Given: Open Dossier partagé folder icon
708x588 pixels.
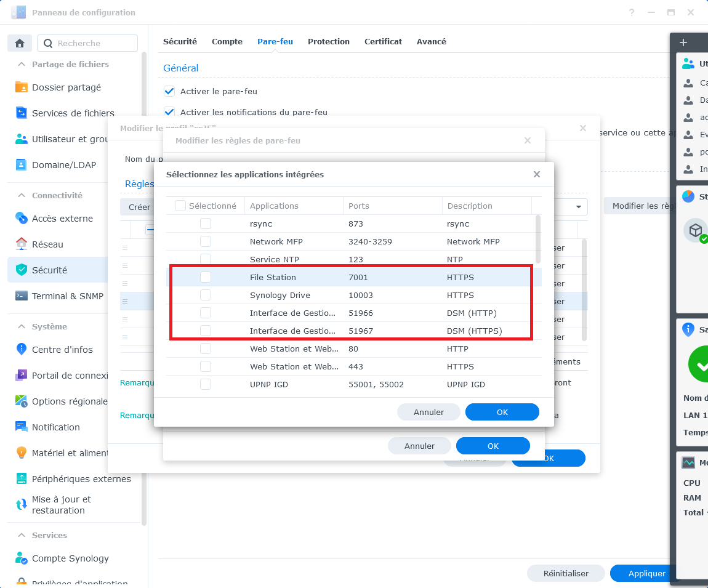Looking at the screenshot, I should pos(22,87).
